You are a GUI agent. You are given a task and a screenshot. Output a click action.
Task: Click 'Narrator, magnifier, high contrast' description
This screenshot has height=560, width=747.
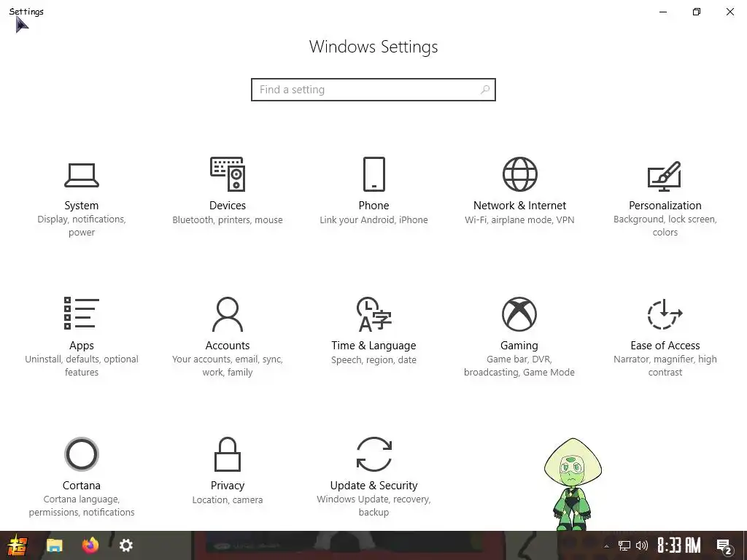click(x=665, y=366)
